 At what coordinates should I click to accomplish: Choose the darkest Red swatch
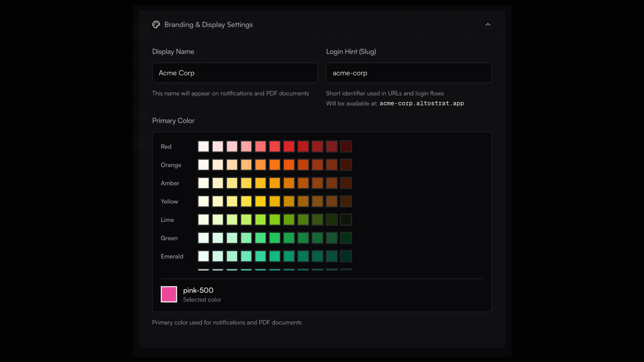[346, 146]
